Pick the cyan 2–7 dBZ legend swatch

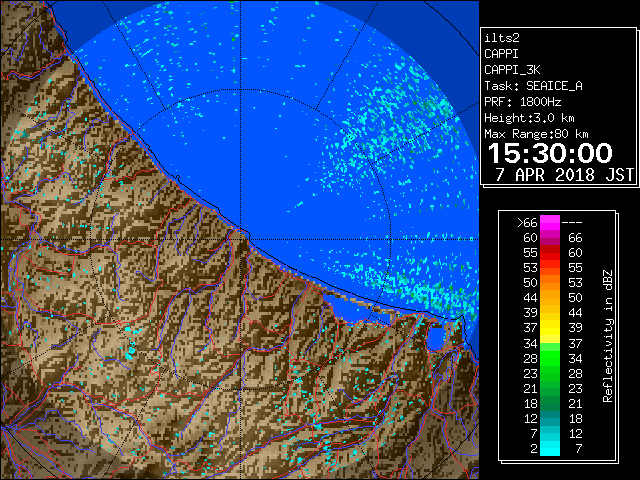point(550,449)
